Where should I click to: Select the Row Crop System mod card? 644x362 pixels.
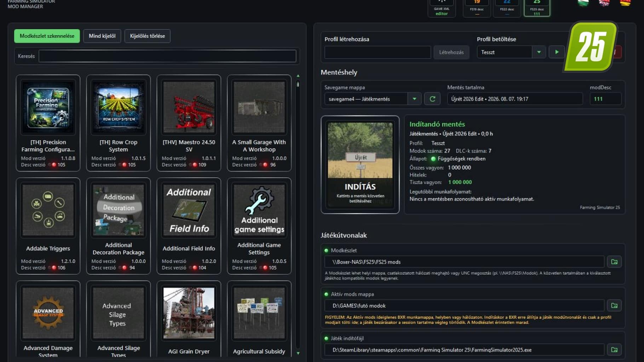(x=118, y=123)
